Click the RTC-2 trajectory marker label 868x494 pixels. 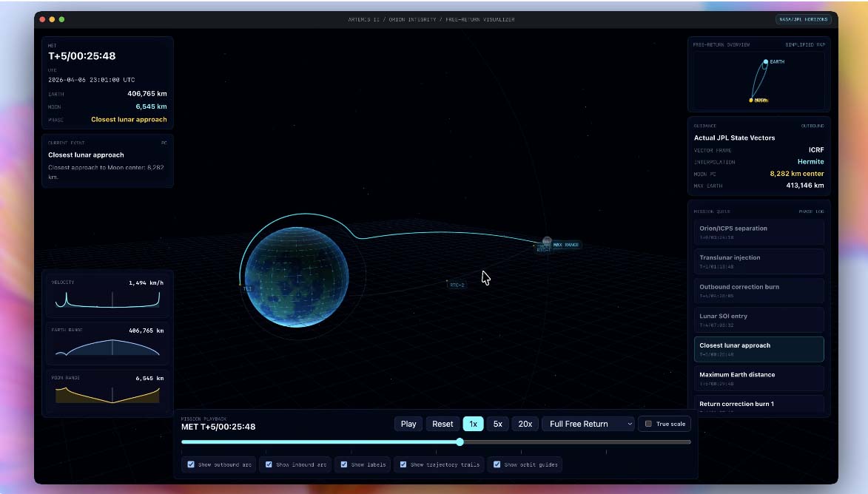click(x=457, y=285)
